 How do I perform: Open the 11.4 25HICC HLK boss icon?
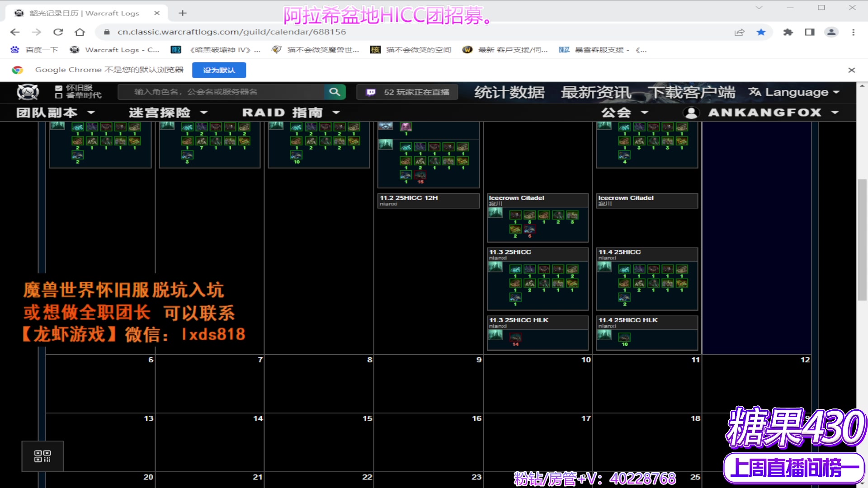click(x=624, y=338)
